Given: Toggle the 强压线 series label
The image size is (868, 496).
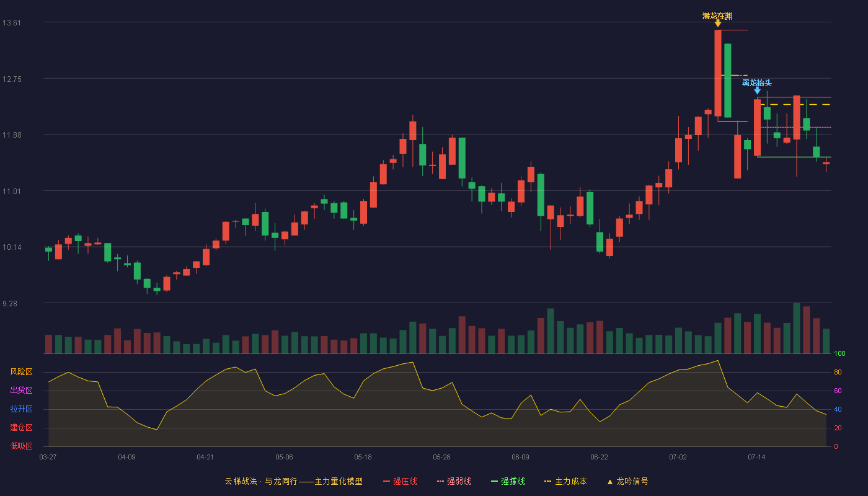Looking at the screenshot, I should click(x=405, y=481).
